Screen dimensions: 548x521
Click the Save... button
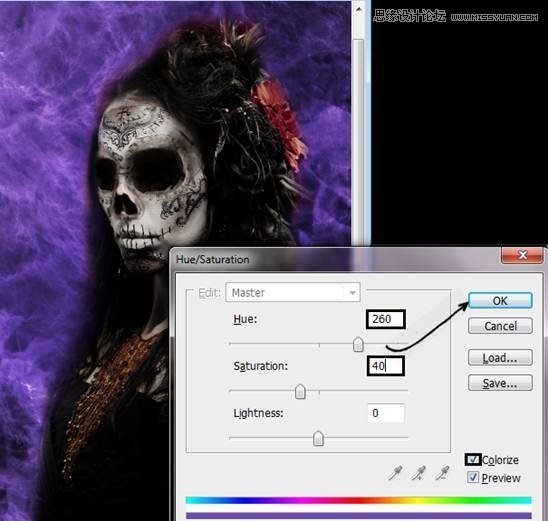tap(500, 383)
